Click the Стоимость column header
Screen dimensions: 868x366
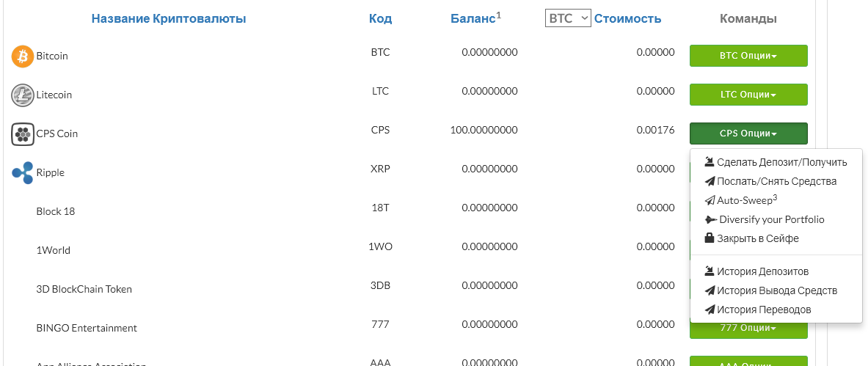click(627, 18)
